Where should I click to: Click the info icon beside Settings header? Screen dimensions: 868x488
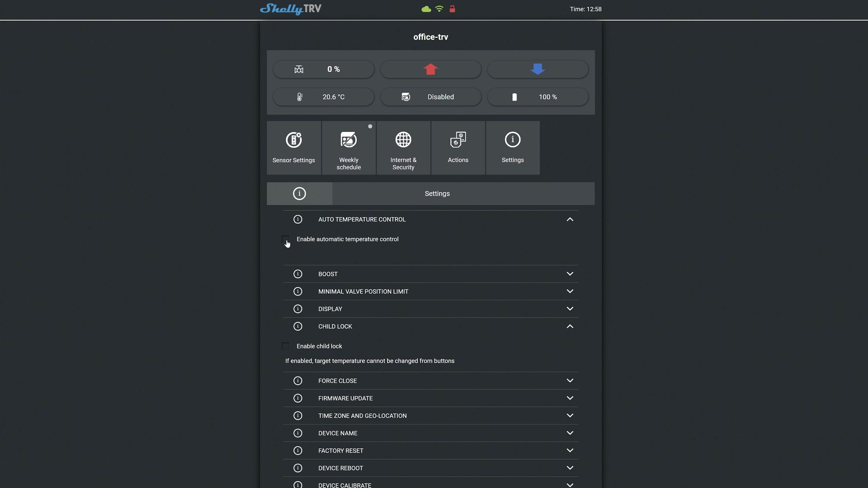click(x=299, y=193)
